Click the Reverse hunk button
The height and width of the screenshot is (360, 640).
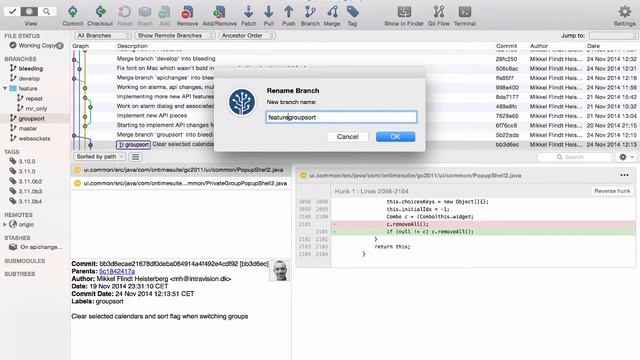[x=612, y=191]
